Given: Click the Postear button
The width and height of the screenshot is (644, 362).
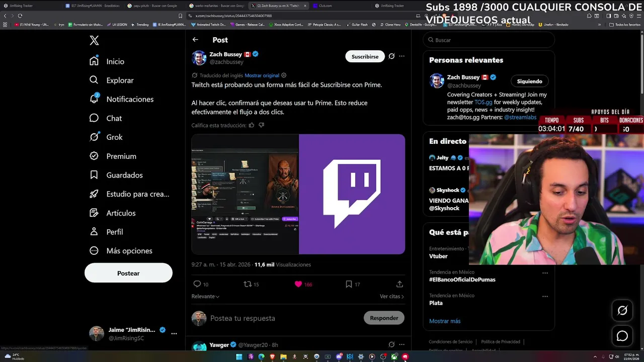Looking at the screenshot, I should point(128,273).
